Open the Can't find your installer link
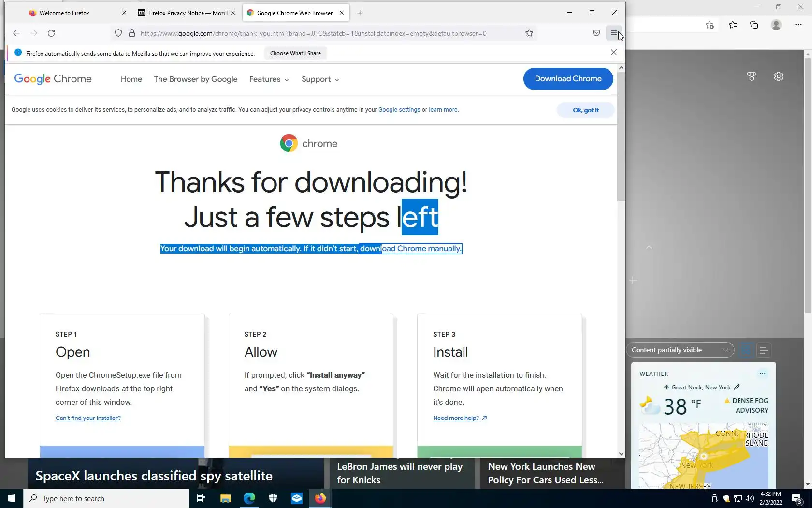Viewport: 812px width, 508px height. (x=88, y=418)
